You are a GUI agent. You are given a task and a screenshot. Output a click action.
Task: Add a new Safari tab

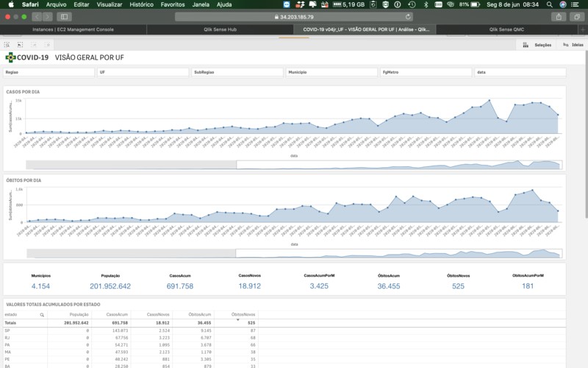(x=583, y=29)
